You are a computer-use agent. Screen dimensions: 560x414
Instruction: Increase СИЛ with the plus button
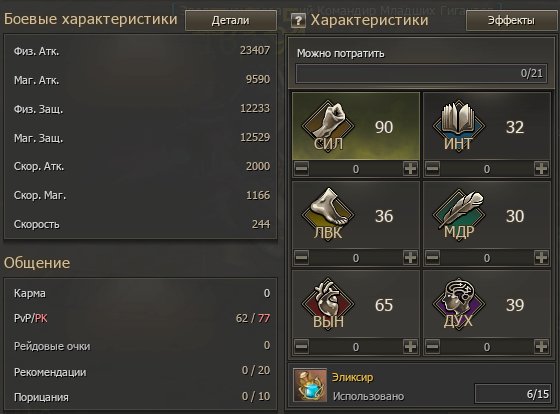410,169
